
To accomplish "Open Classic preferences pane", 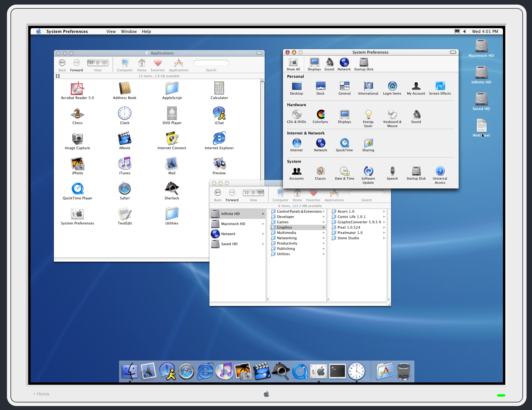I will pyautogui.click(x=320, y=173).
